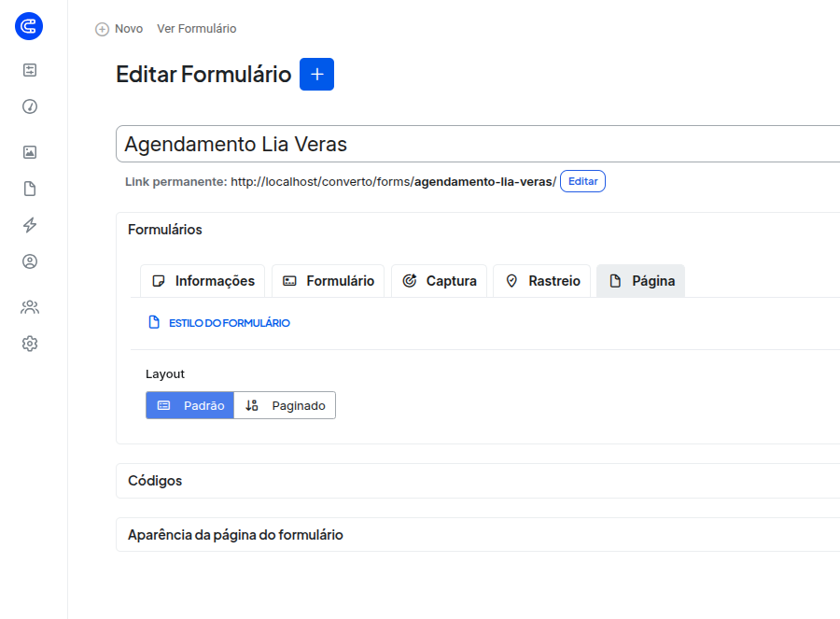Expand the Códigos panel

tap(478, 481)
